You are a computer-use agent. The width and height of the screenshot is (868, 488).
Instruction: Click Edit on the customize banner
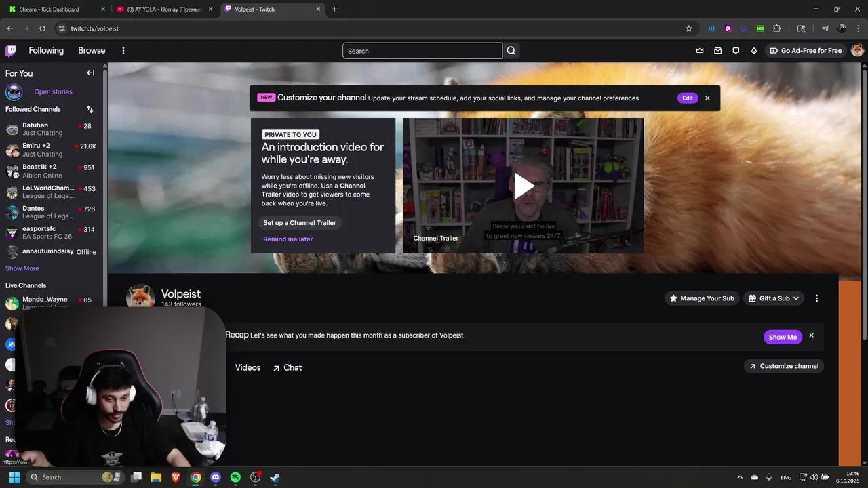[687, 98]
